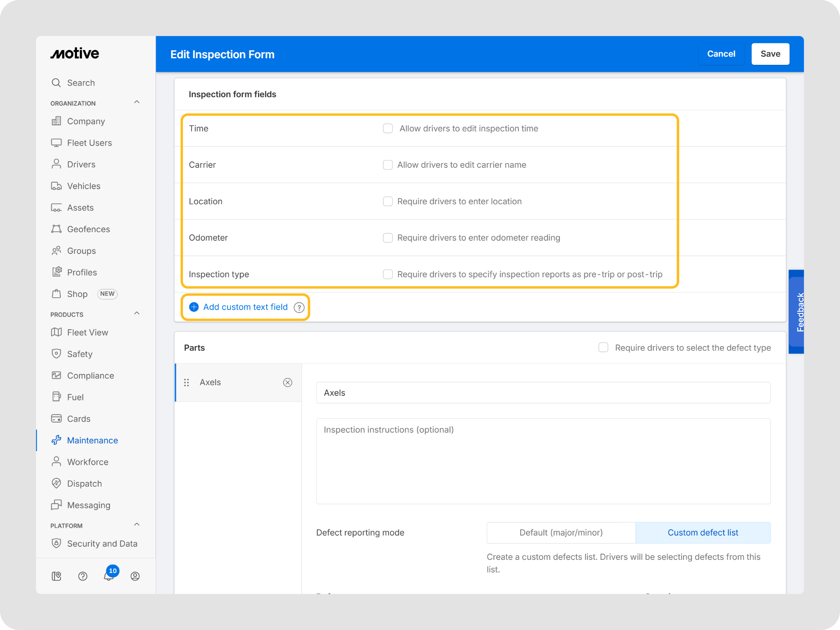This screenshot has height=630, width=840.
Task: Enable Allow drivers to edit inspection time
Action: pyautogui.click(x=388, y=128)
